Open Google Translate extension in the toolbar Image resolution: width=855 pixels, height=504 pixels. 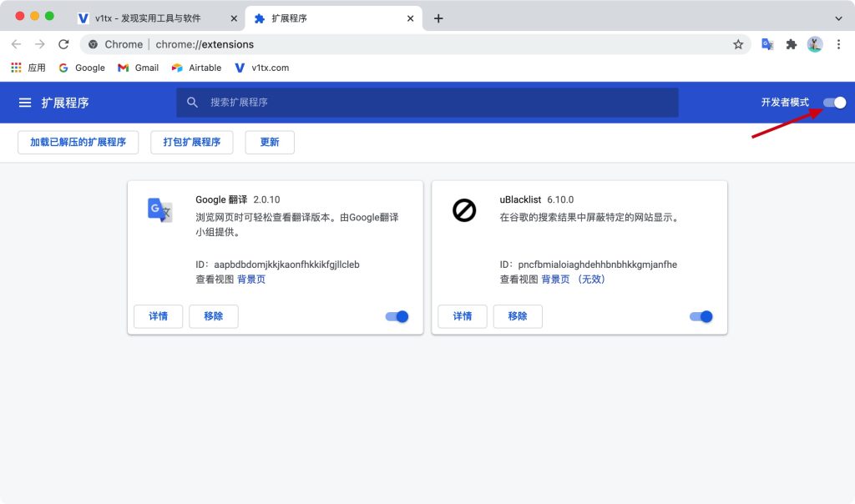tap(767, 45)
